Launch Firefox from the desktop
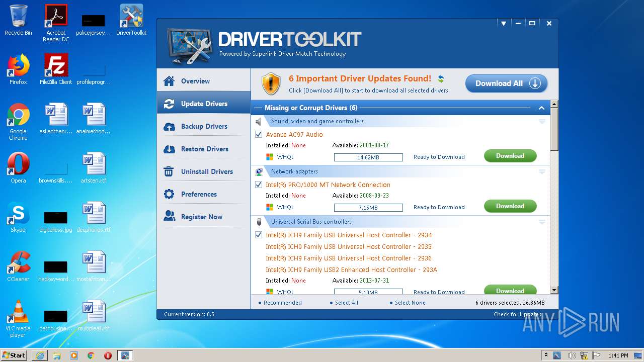This screenshot has width=644, height=362. 18,69
